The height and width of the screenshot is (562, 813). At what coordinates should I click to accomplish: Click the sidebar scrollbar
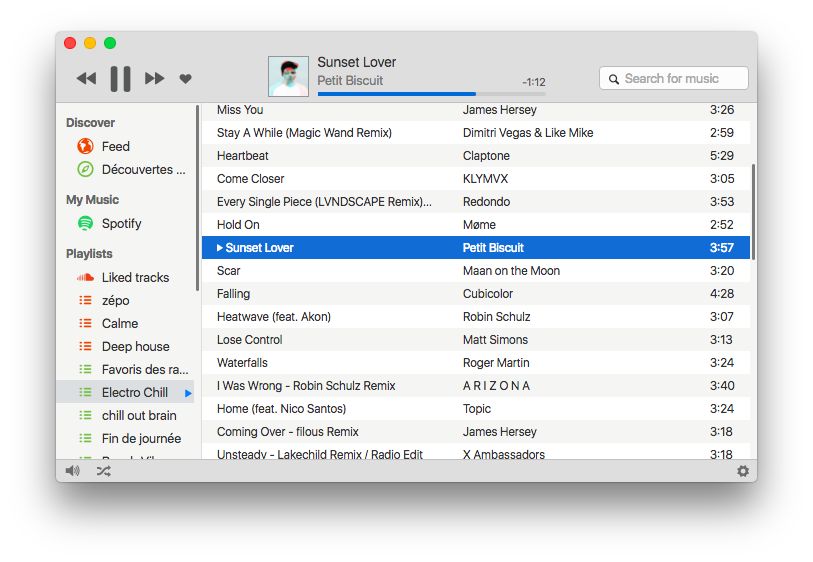[198, 198]
